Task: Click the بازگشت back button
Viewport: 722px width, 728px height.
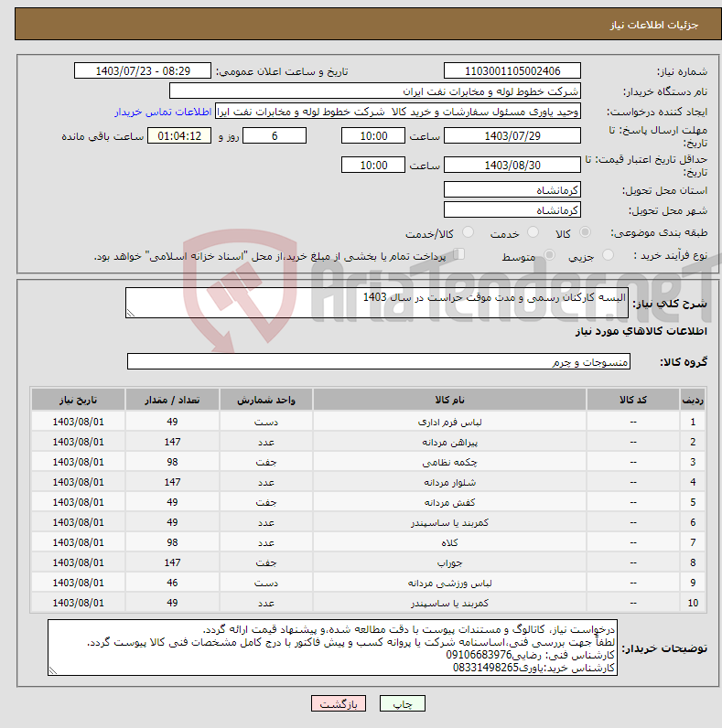Action: tap(339, 704)
